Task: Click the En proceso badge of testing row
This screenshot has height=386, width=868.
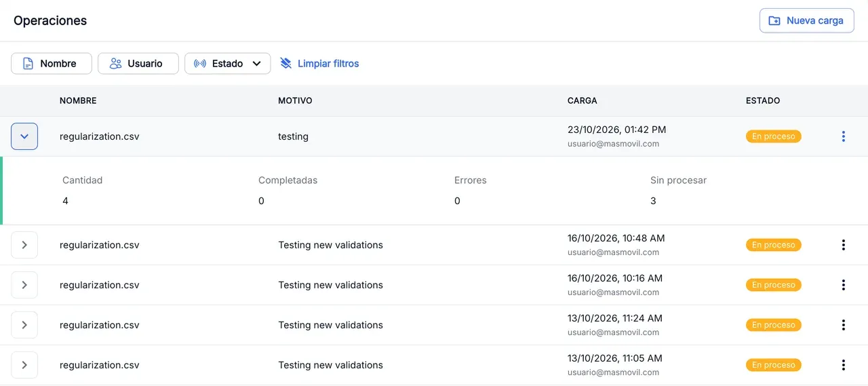Action: (x=774, y=136)
